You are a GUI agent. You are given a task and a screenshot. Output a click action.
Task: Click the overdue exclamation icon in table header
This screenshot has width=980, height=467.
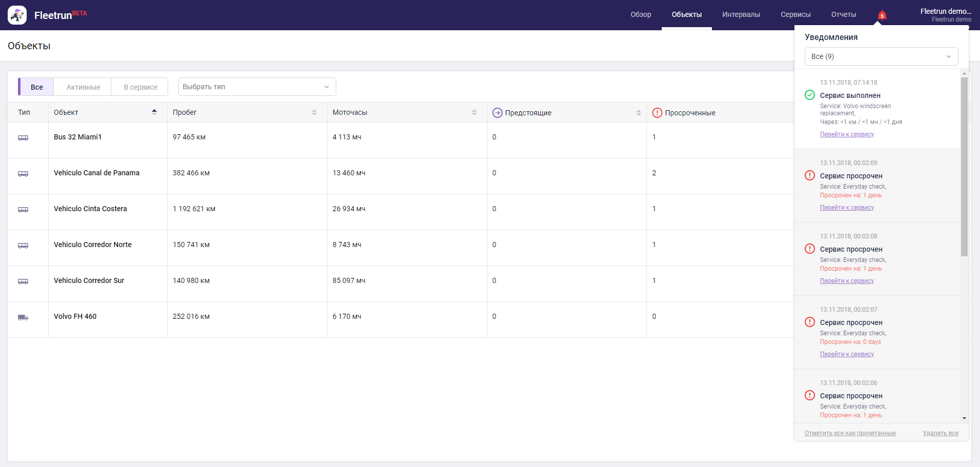tap(657, 113)
